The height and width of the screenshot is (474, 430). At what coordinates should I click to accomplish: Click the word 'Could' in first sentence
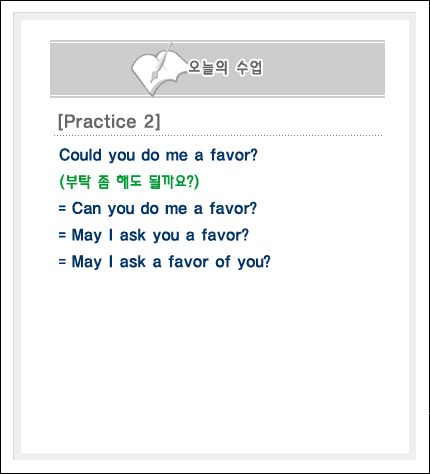pos(80,155)
